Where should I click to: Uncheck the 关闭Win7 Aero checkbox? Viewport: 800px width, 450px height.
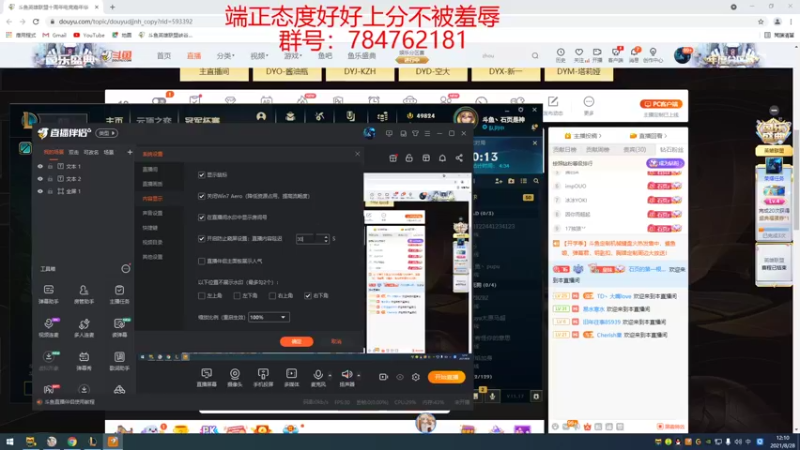[x=202, y=196]
